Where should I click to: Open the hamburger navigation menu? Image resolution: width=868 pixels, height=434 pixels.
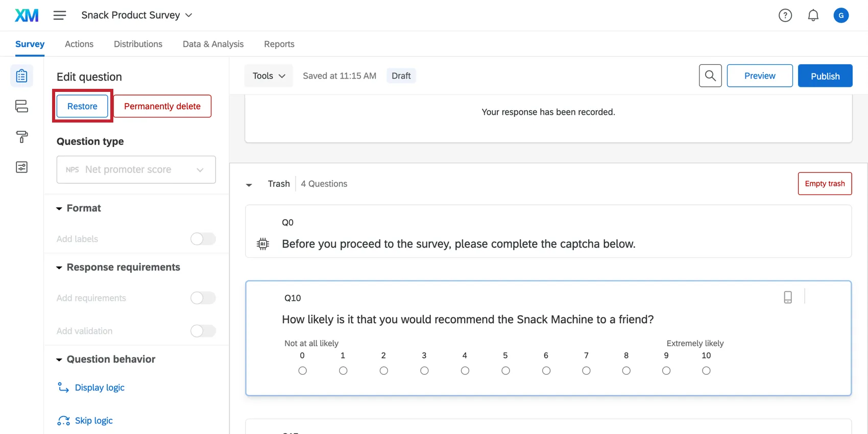click(60, 15)
